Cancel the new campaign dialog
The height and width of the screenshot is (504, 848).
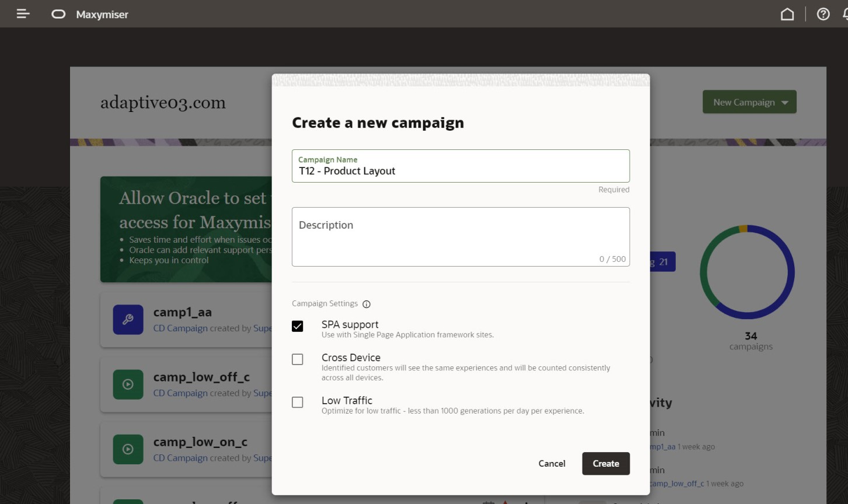pos(552,463)
